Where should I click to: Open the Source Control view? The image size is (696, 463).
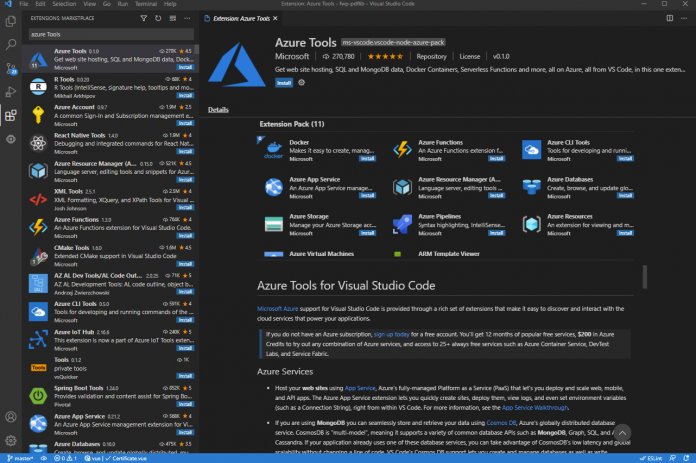pos(11,68)
